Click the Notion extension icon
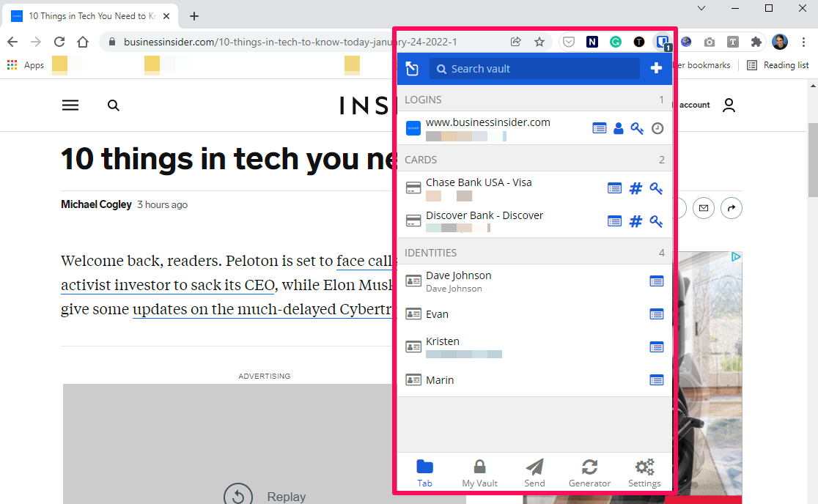 coord(592,42)
